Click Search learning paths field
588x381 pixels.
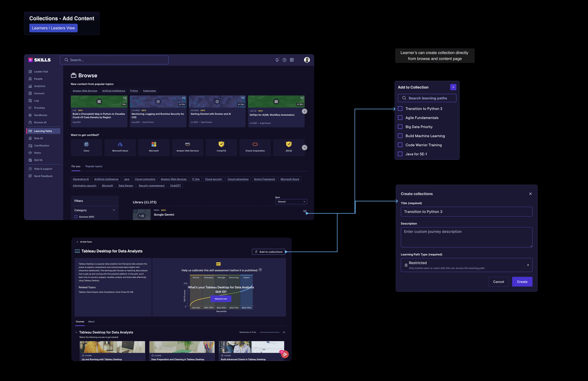[x=427, y=98]
